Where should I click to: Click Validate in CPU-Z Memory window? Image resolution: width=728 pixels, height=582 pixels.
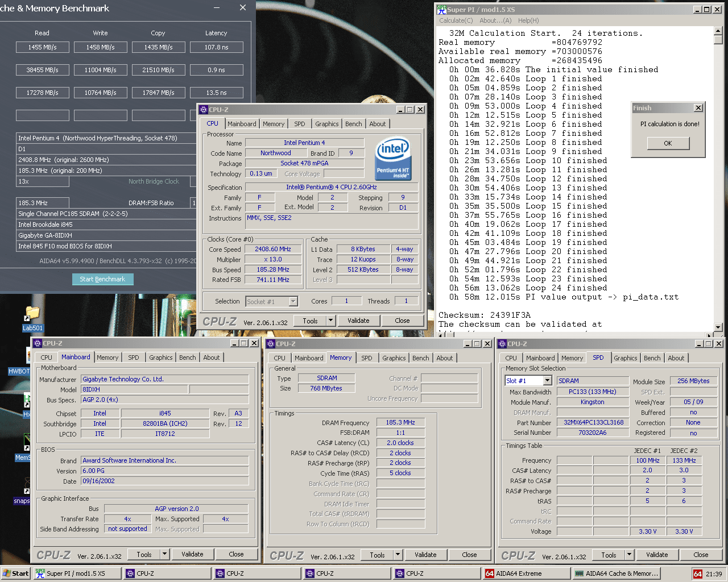(x=425, y=555)
